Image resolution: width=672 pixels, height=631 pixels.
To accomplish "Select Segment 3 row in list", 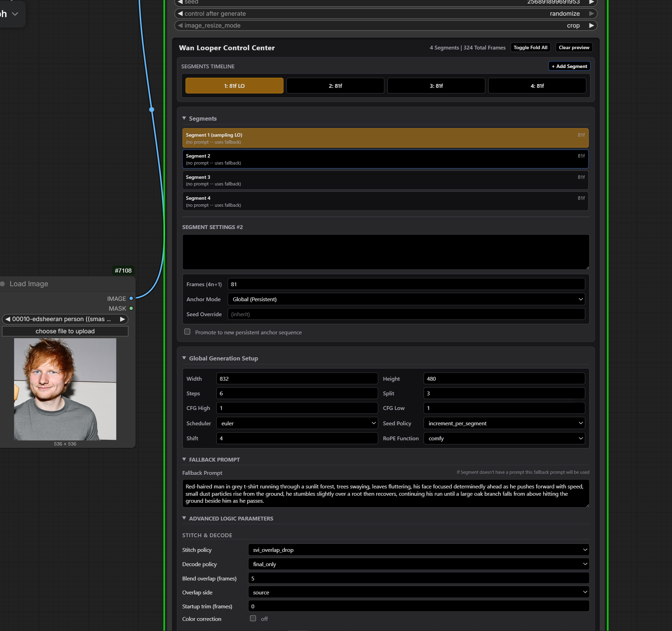I will 385,180.
